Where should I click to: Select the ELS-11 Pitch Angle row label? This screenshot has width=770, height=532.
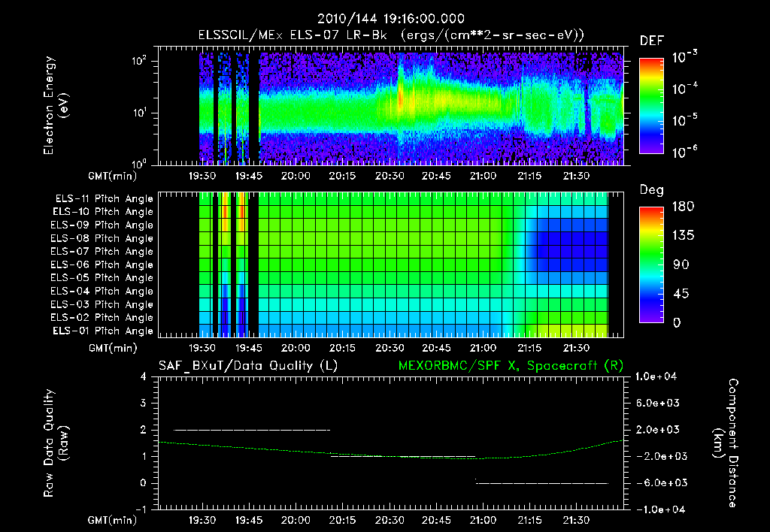(x=104, y=199)
